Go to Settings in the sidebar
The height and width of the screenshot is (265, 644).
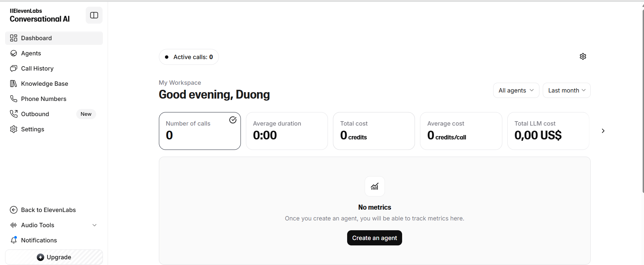point(32,129)
